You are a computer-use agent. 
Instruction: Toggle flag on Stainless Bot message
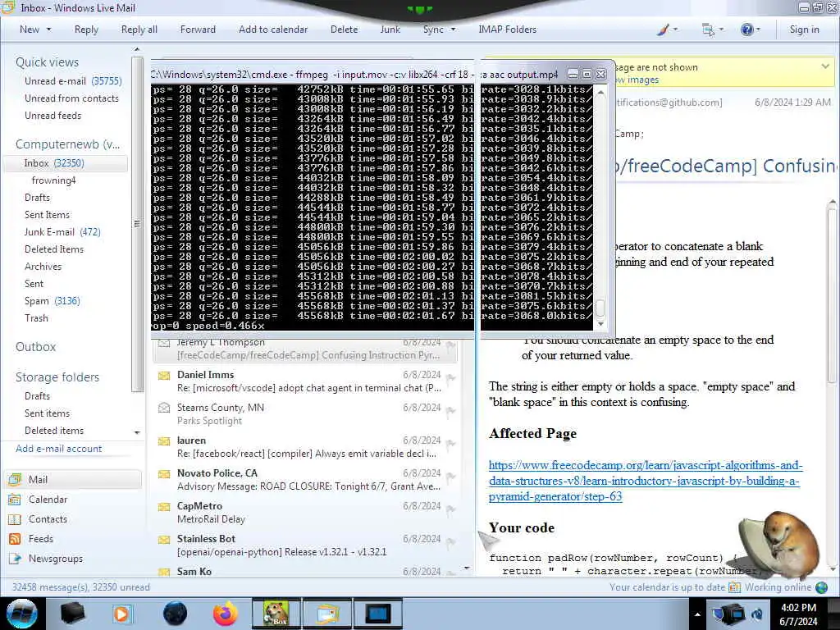451,543
